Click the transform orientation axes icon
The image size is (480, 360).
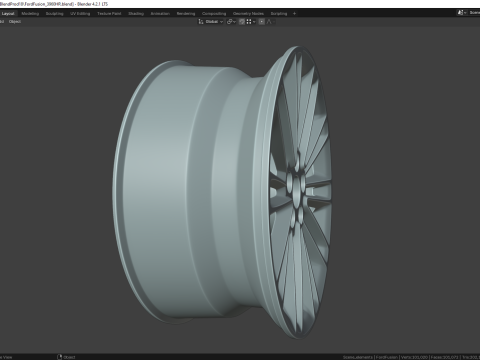pyautogui.click(x=201, y=22)
